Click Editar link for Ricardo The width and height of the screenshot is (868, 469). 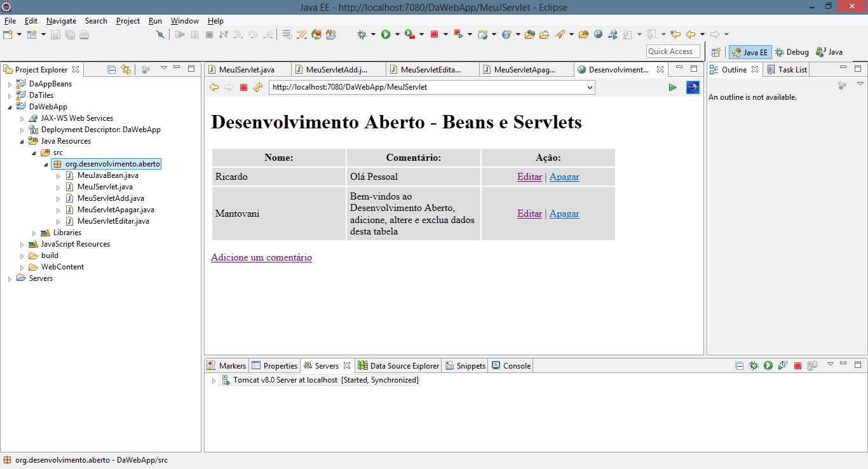[529, 177]
